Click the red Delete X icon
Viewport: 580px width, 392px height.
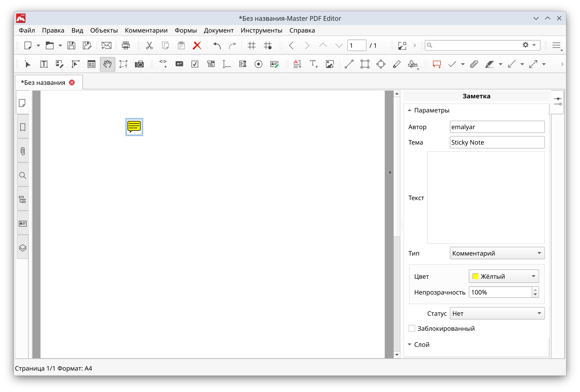197,45
